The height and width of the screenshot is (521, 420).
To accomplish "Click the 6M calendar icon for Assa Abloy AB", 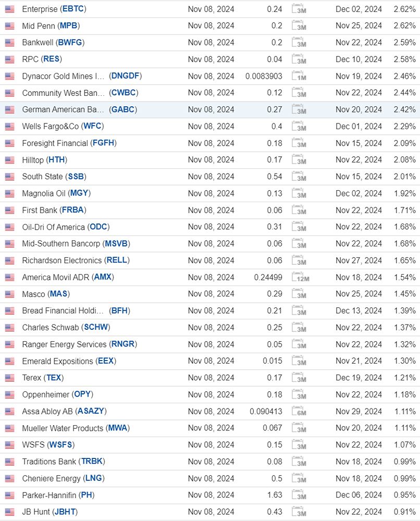I will pos(299,412).
